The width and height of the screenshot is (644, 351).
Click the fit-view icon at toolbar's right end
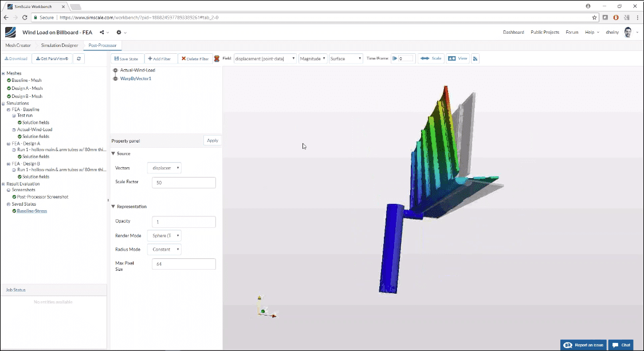tap(474, 58)
